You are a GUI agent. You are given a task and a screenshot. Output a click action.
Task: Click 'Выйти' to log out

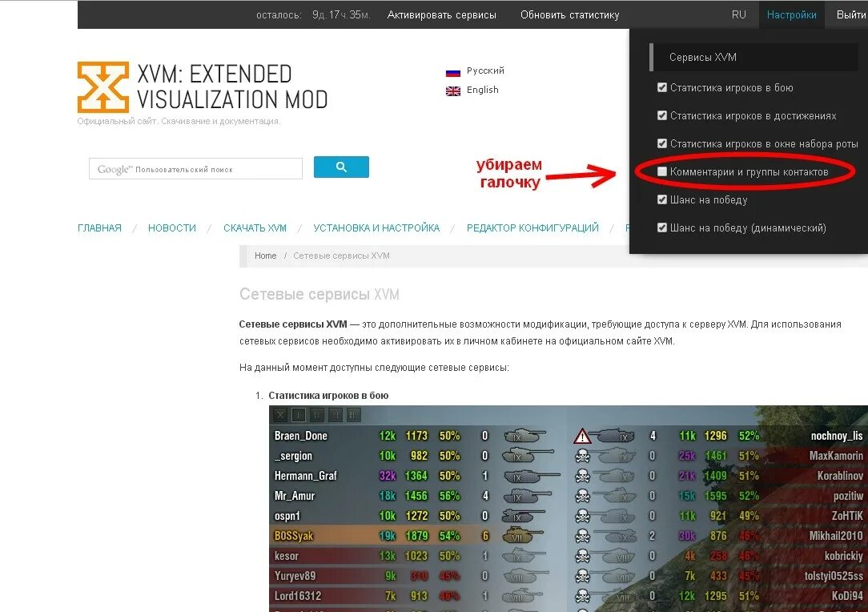851,15
